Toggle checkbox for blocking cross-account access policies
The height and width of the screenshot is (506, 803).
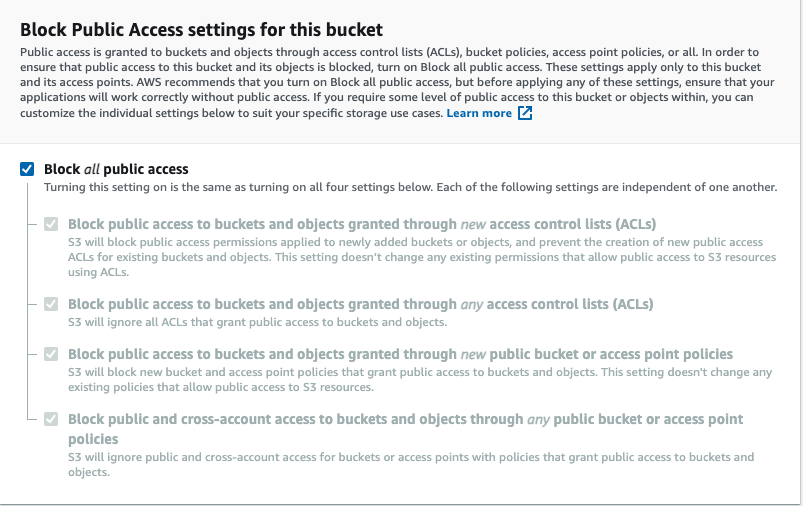[x=51, y=419]
